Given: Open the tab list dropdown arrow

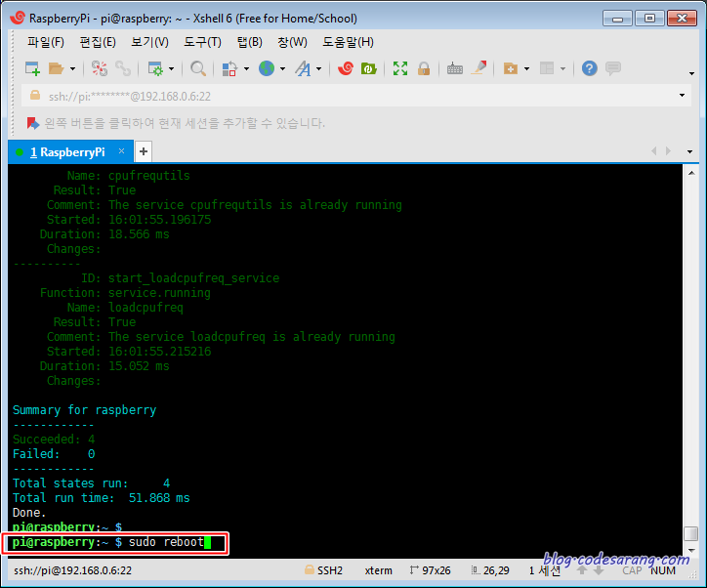Looking at the screenshot, I should tap(689, 152).
